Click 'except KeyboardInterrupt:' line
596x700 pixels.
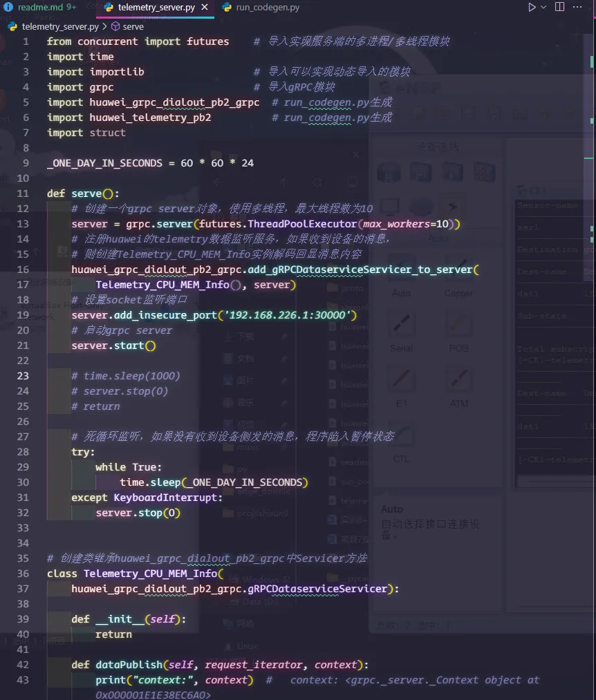(x=147, y=498)
